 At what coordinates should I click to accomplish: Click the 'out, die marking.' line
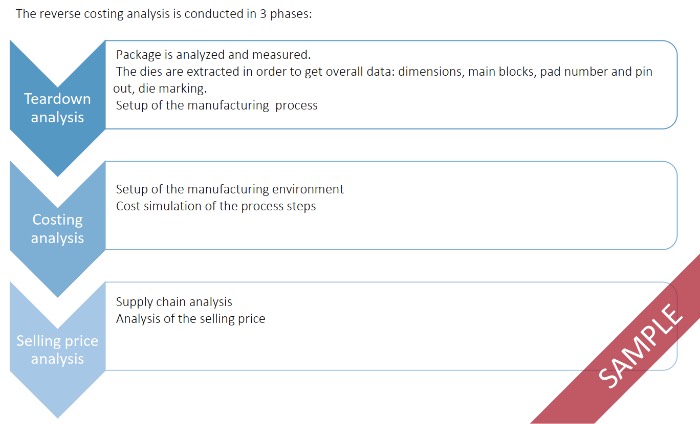[161, 88]
